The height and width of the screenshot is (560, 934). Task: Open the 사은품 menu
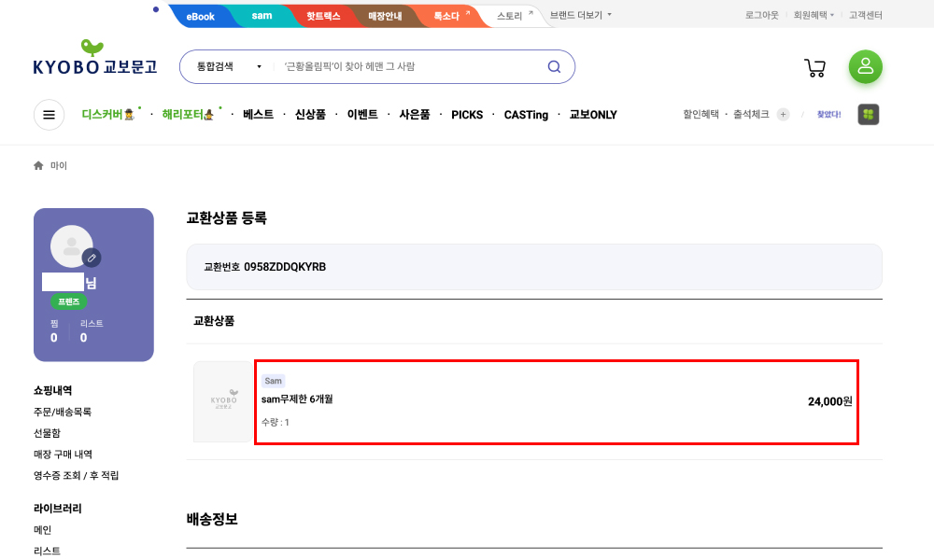414,114
